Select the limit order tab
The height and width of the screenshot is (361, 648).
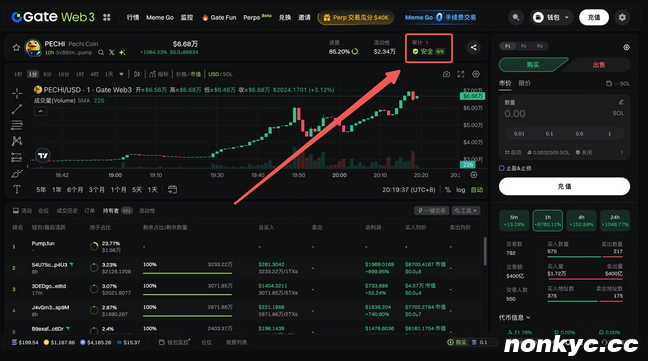524,83
